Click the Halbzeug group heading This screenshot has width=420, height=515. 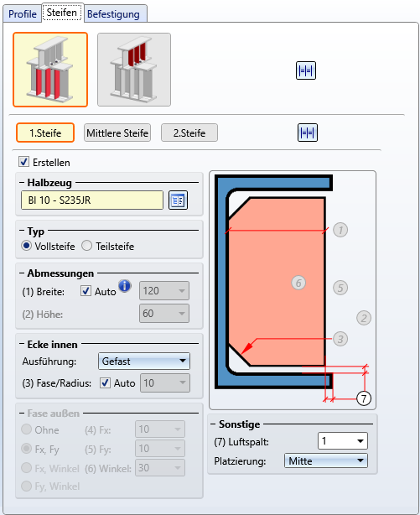pos(49,183)
